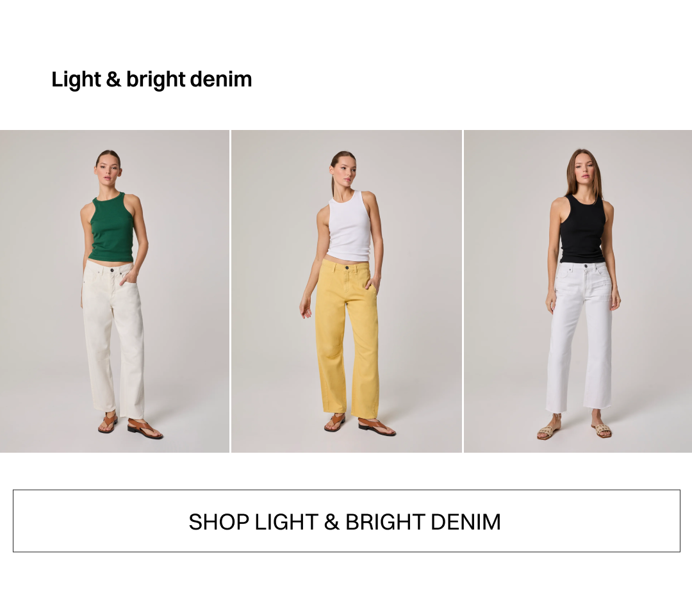Image resolution: width=692 pixels, height=616 pixels.
Task: Open the yellow jeans product image
Action: tap(347, 291)
